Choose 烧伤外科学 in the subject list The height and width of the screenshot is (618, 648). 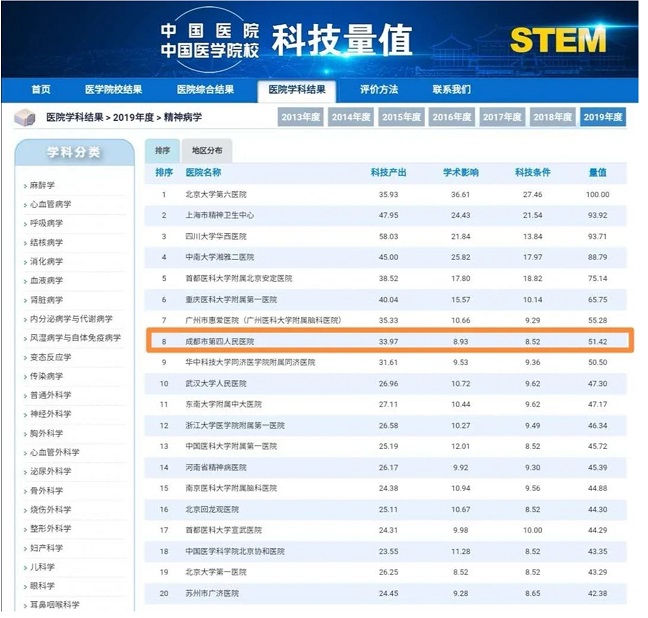pos(50,509)
